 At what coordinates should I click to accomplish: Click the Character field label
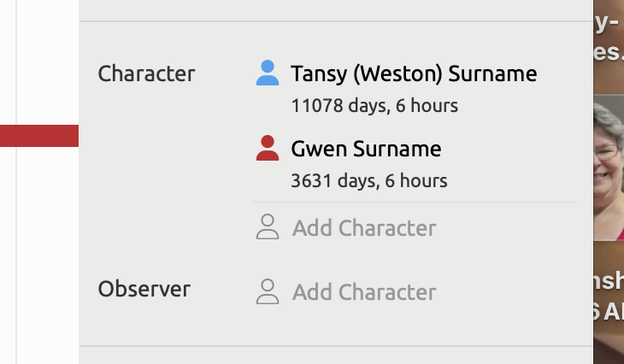click(x=146, y=74)
